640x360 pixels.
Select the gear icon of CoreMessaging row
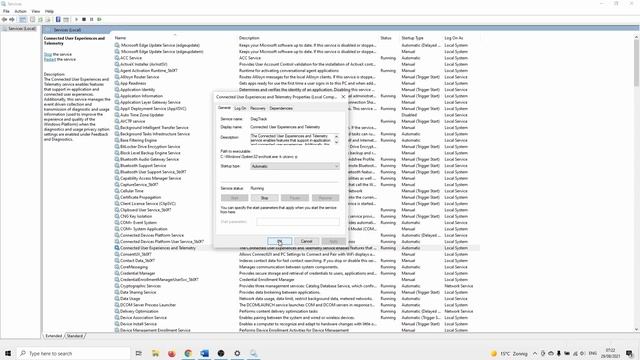pos(117,267)
